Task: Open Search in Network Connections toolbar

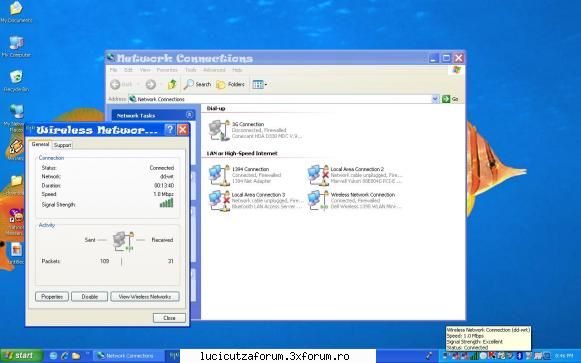Action: tap(197, 84)
